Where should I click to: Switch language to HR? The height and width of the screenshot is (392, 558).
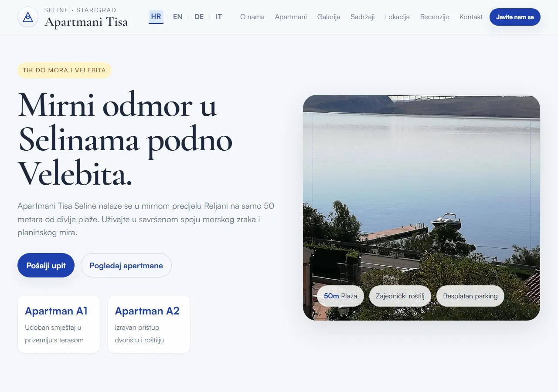(x=156, y=17)
